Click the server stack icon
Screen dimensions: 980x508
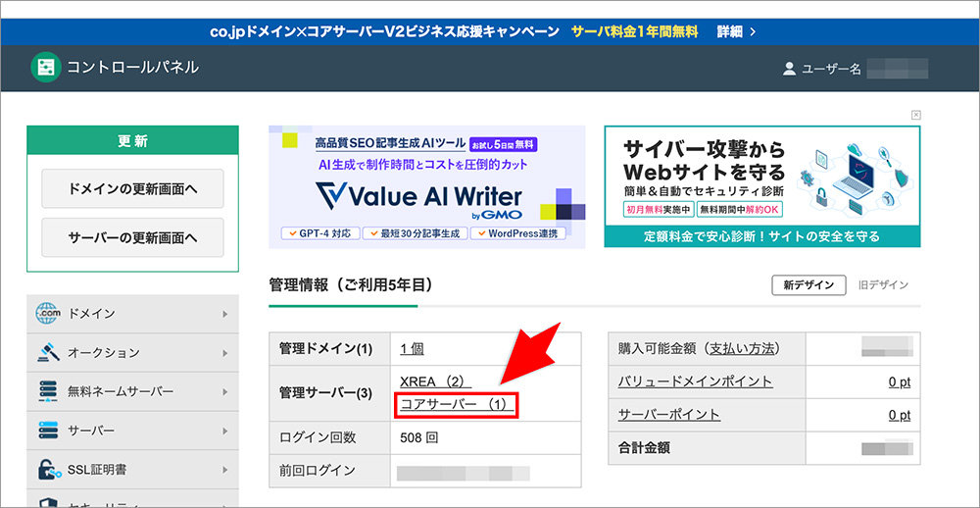(x=48, y=432)
